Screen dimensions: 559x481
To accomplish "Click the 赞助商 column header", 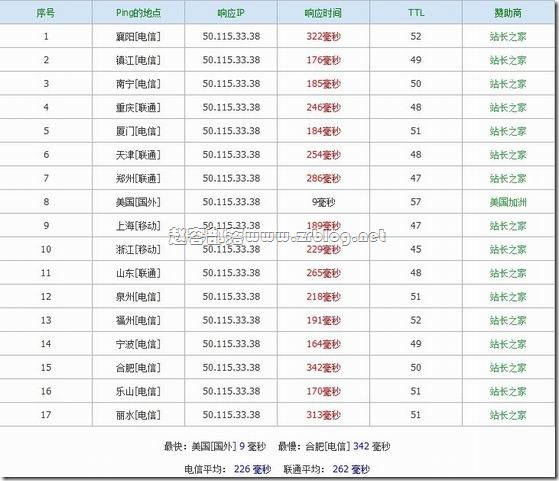I will pyautogui.click(x=508, y=13).
